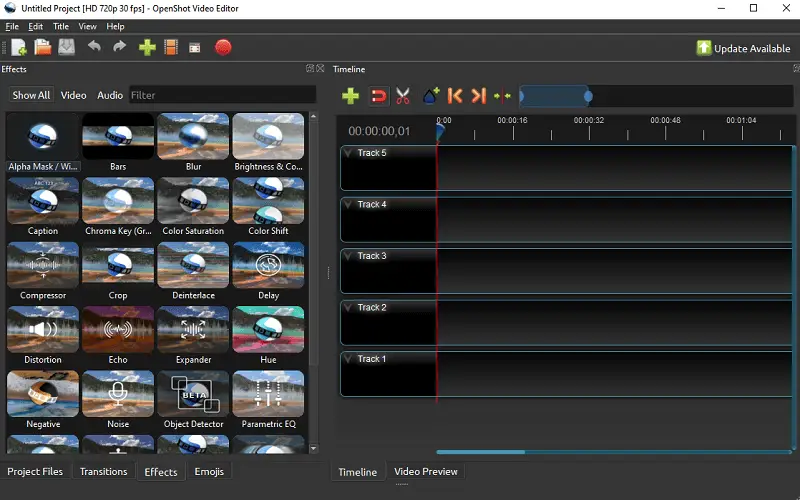Screen dimensions: 800x500
Task: Click the timeline zoom slider handle
Action: (x=588, y=96)
